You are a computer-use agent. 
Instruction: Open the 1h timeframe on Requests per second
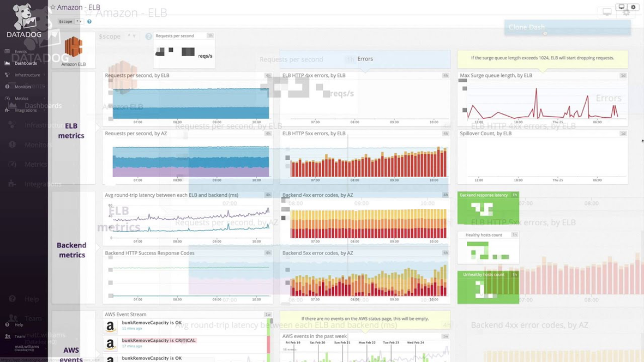[210, 35]
